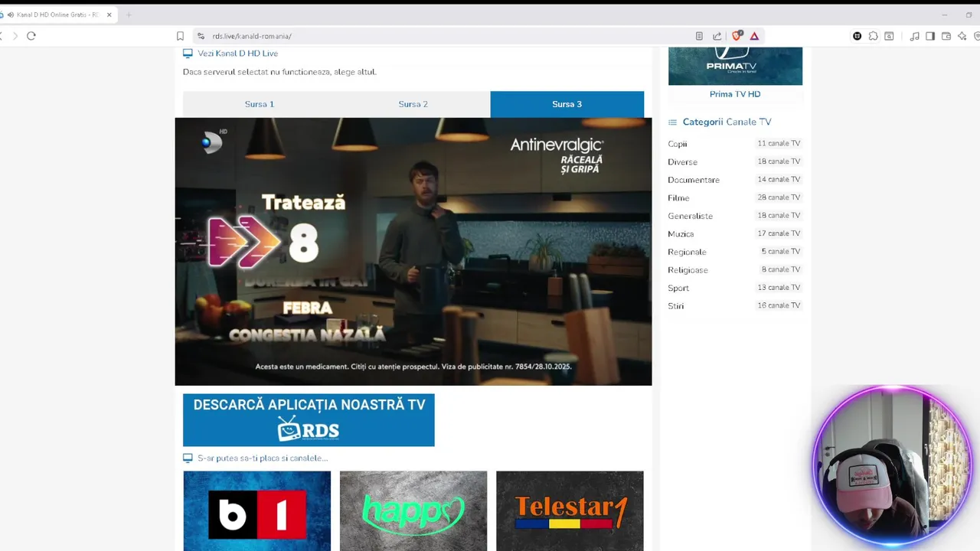The width and height of the screenshot is (980, 551).
Task: Open the extensions puzzle-piece menu
Action: point(873,36)
